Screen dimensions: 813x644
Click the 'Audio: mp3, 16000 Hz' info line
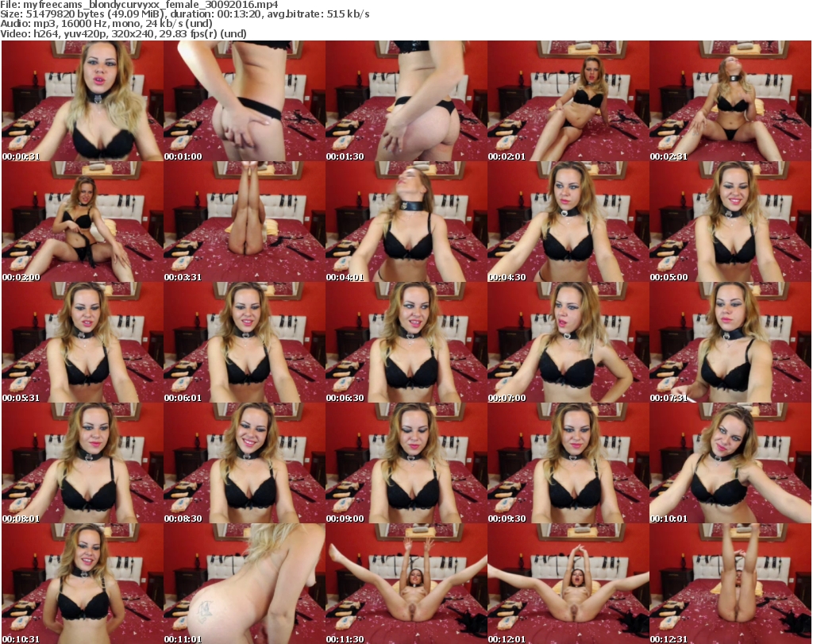(x=106, y=24)
